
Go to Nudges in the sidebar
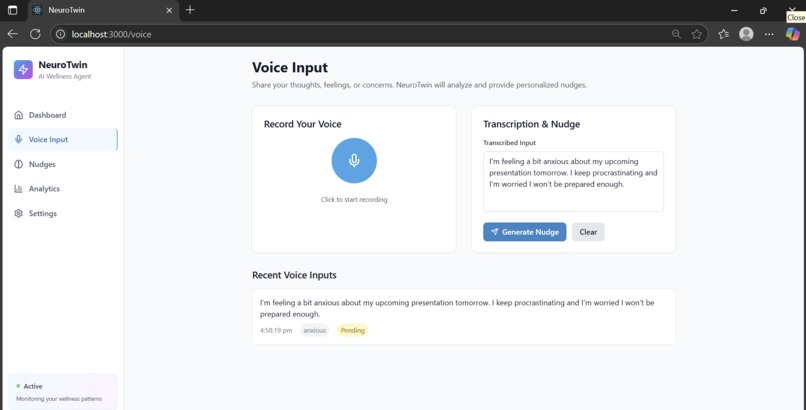point(63,164)
